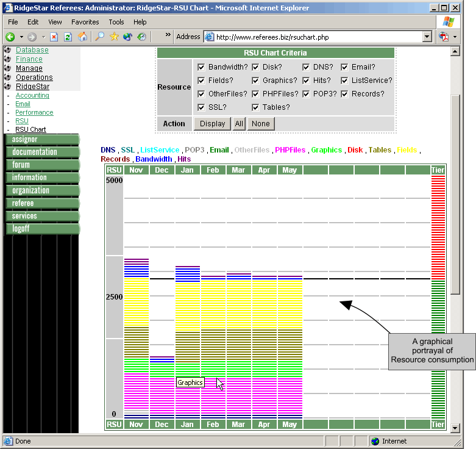Open the Forward button history dropdown arrow

43,37
